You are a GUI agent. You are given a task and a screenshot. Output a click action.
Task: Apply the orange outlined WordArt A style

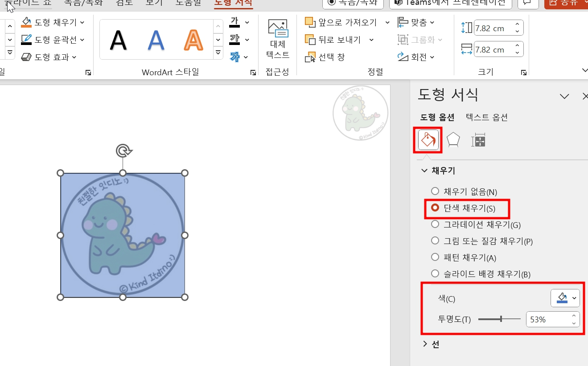point(193,40)
